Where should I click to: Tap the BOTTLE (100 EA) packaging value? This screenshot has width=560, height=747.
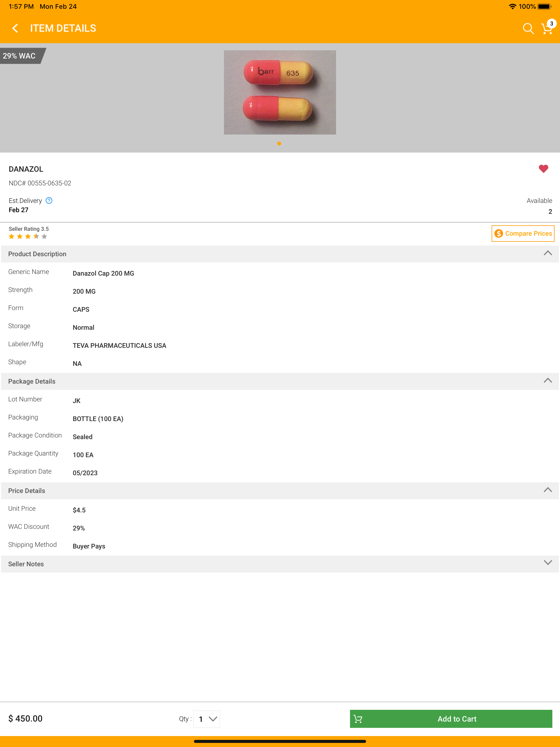[x=98, y=419]
